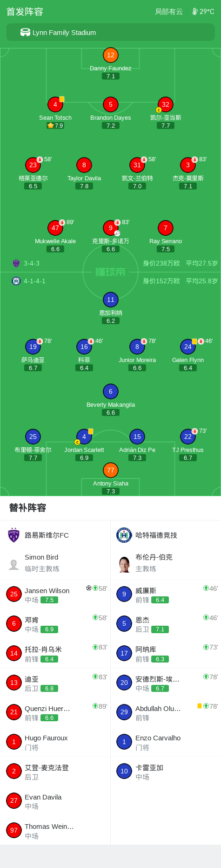221x868 pixels.
Task: View coach 布伦丹-伯克 profile photo
Action: pos(124,564)
